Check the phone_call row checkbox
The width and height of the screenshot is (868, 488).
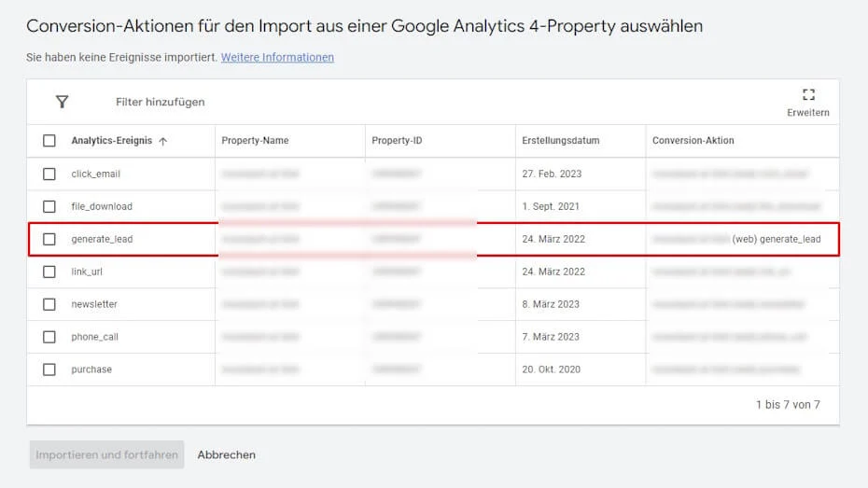49,337
